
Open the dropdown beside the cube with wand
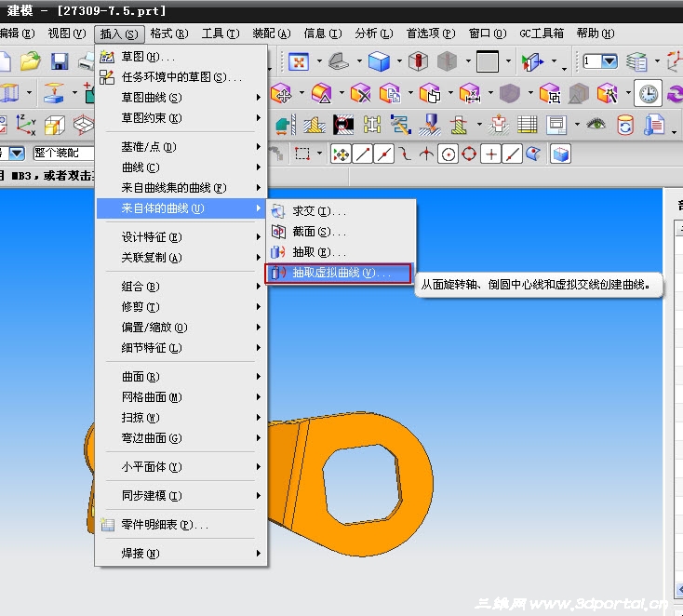(x=628, y=93)
